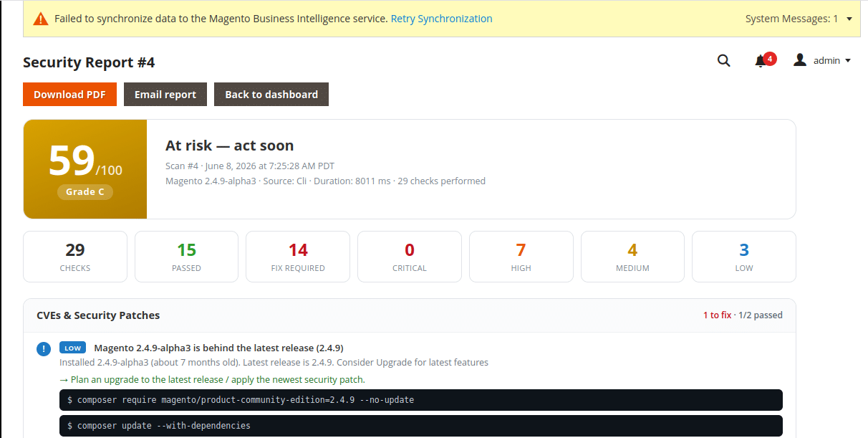Viewport: 868px width, 438px height.
Task: Click the '29 checks performed' details line
Action: [x=325, y=181]
